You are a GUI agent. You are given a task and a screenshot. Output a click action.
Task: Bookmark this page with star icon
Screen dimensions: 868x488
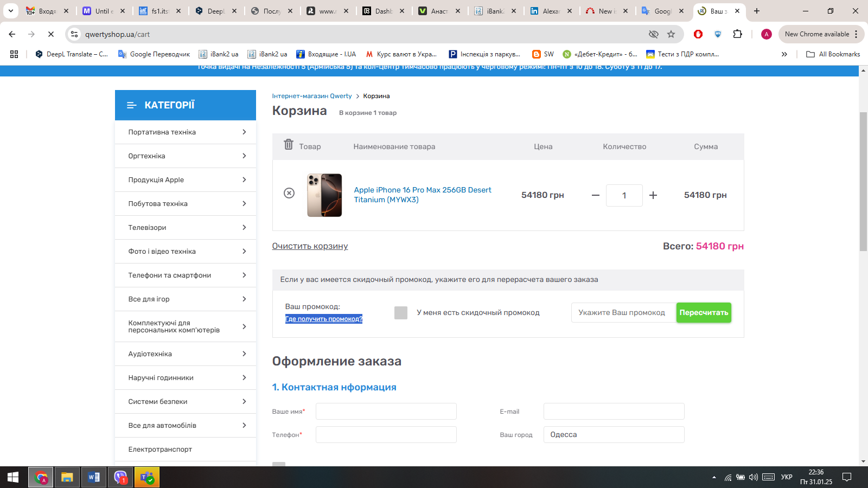[x=671, y=34]
